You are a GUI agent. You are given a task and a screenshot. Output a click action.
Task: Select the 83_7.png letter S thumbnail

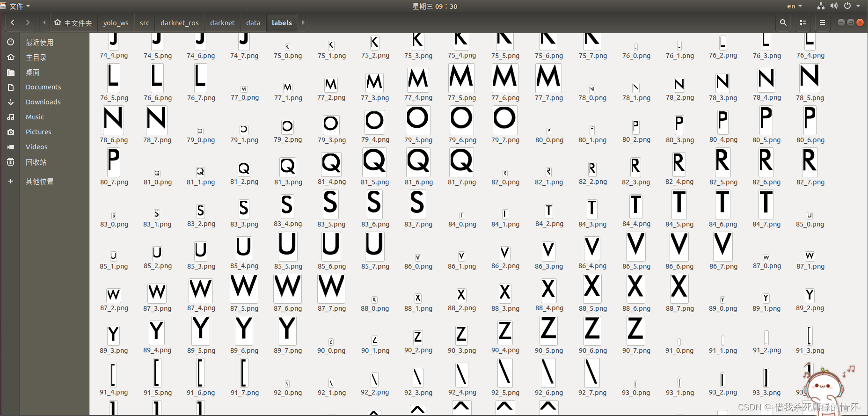(x=417, y=204)
